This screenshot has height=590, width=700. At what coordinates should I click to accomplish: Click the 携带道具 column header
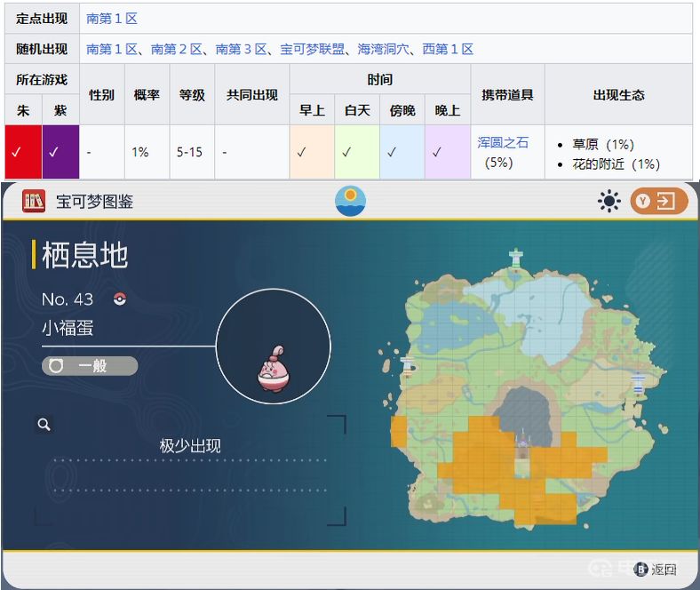click(507, 94)
